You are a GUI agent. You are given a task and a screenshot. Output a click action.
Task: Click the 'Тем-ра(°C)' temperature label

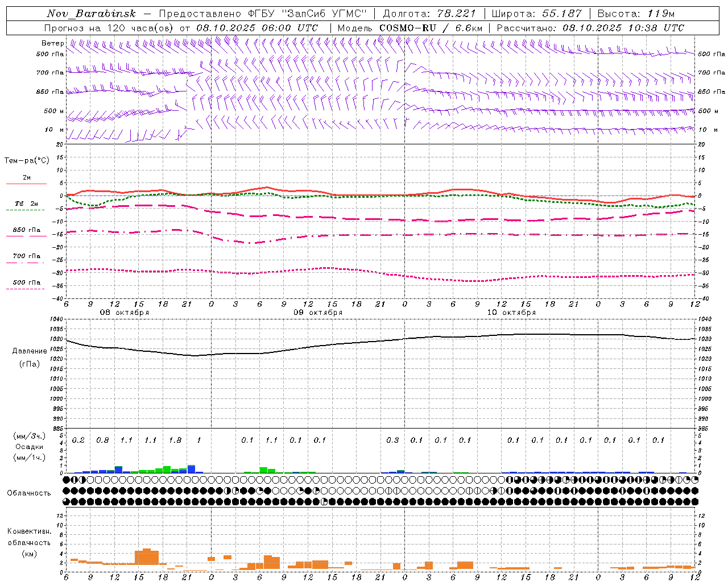pyautogui.click(x=27, y=161)
